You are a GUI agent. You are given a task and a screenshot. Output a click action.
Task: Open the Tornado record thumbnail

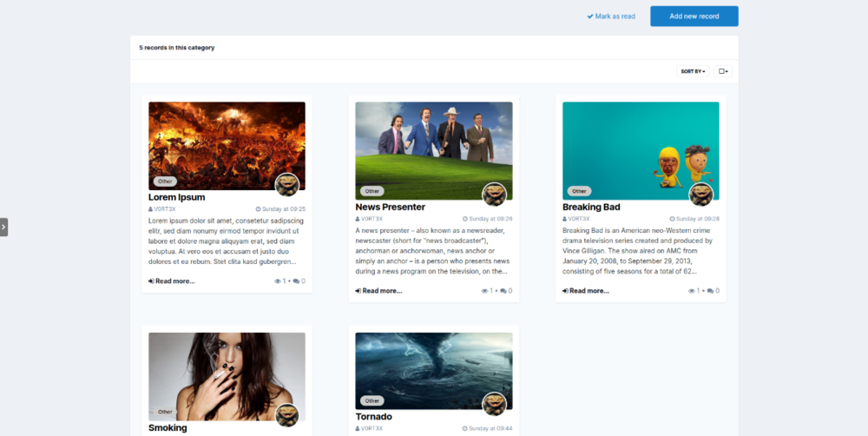coord(433,371)
